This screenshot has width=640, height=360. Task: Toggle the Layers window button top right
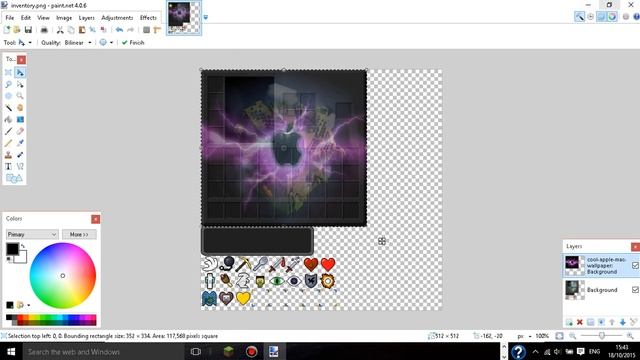click(x=601, y=17)
